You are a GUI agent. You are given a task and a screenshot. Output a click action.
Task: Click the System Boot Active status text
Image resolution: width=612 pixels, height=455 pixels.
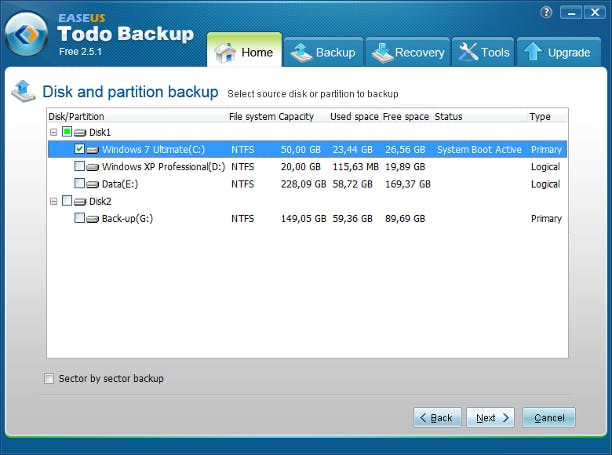click(x=479, y=149)
